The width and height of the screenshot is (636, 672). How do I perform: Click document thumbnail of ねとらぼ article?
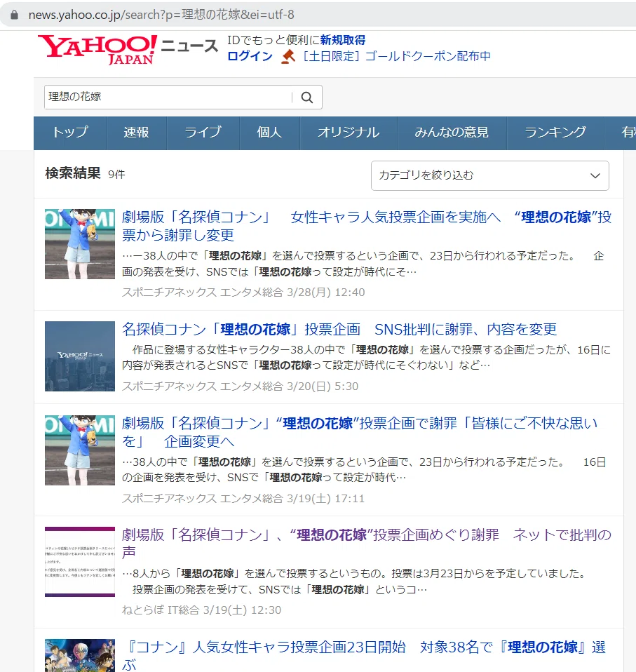(x=80, y=562)
